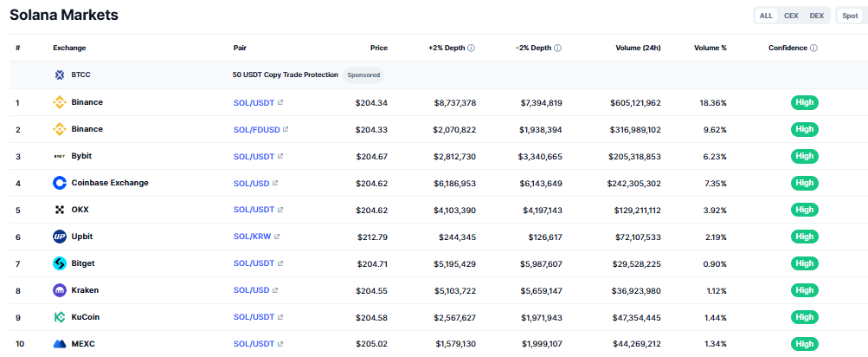Image resolution: width=868 pixels, height=357 pixels.
Task: Open Binance SOL/FDUSD pair link
Action: pyautogui.click(x=256, y=129)
